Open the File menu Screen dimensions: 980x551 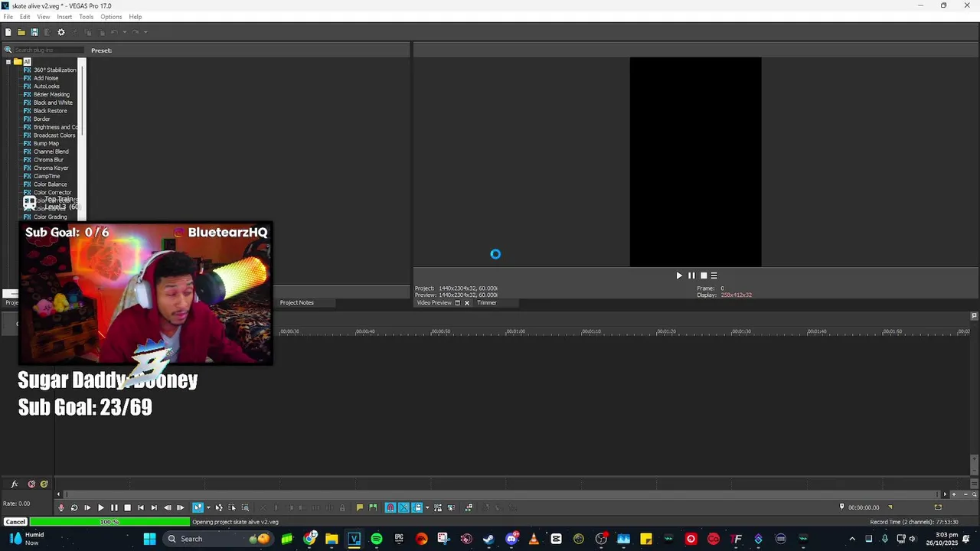(x=8, y=17)
